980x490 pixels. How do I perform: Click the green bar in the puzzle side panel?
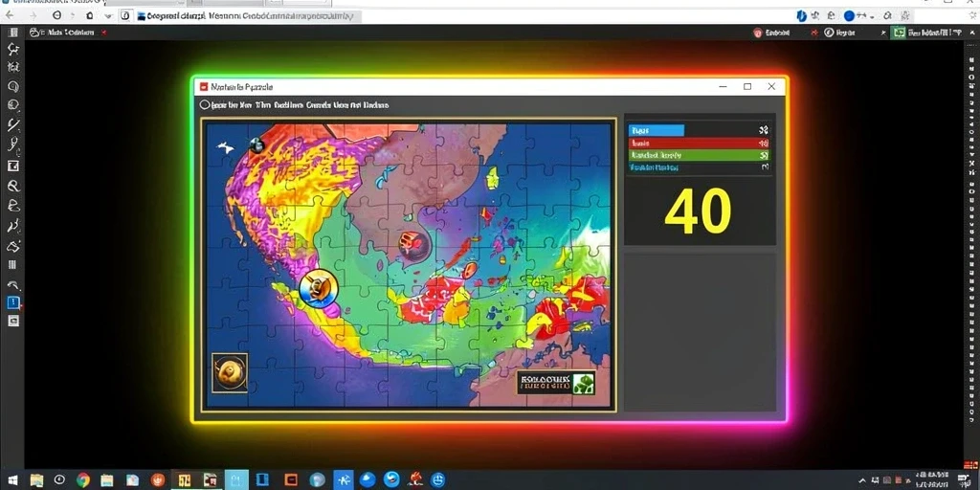tap(699, 155)
